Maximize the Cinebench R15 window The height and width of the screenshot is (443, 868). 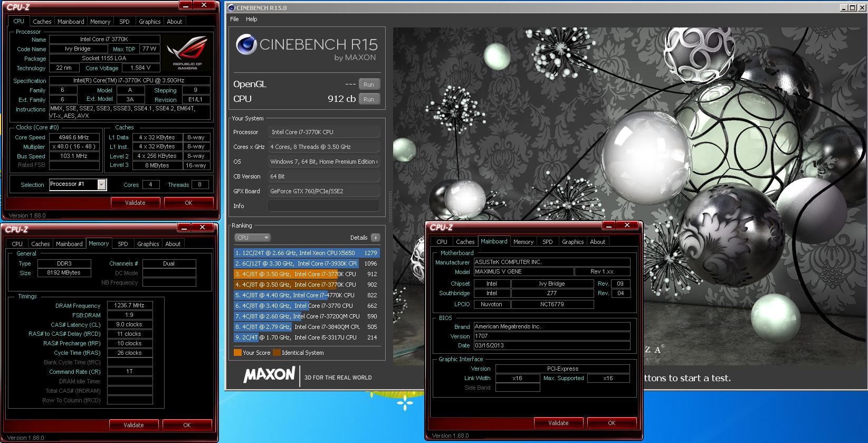click(x=852, y=8)
